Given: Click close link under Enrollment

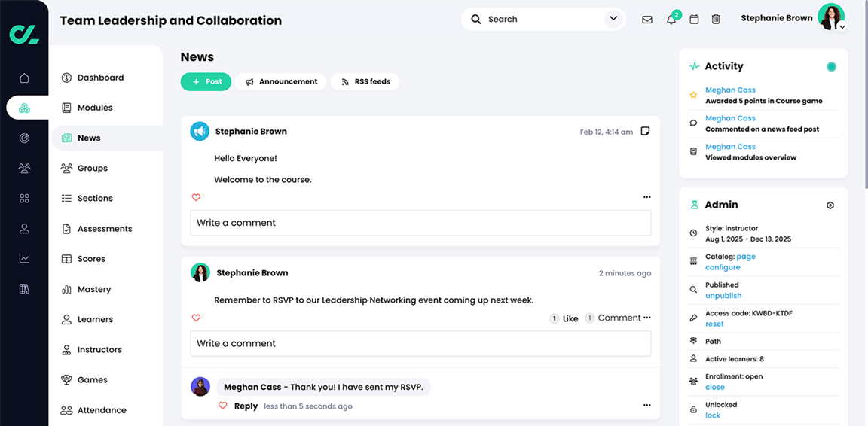Looking at the screenshot, I should click(714, 387).
